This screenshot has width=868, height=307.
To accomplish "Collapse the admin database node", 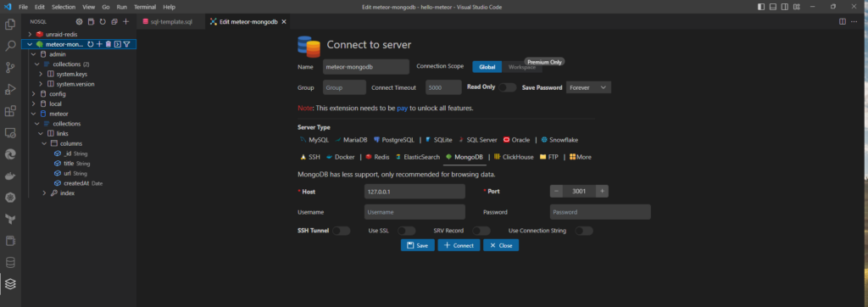I will pyautogui.click(x=34, y=54).
